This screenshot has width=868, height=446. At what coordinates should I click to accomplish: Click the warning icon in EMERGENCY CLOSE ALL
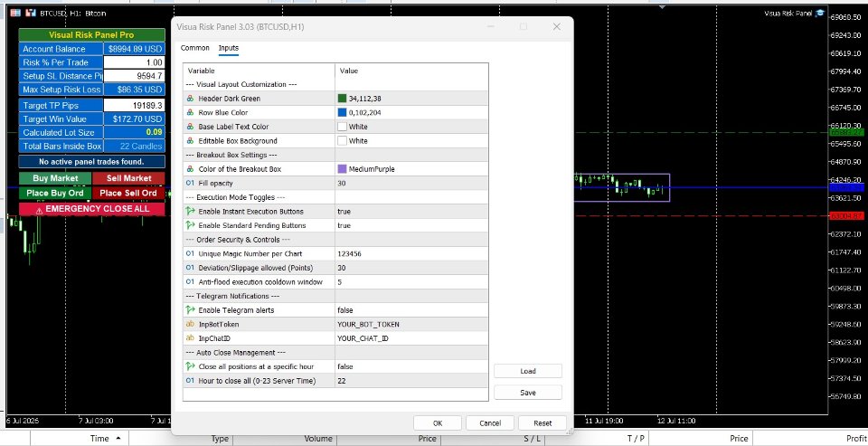coord(39,210)
